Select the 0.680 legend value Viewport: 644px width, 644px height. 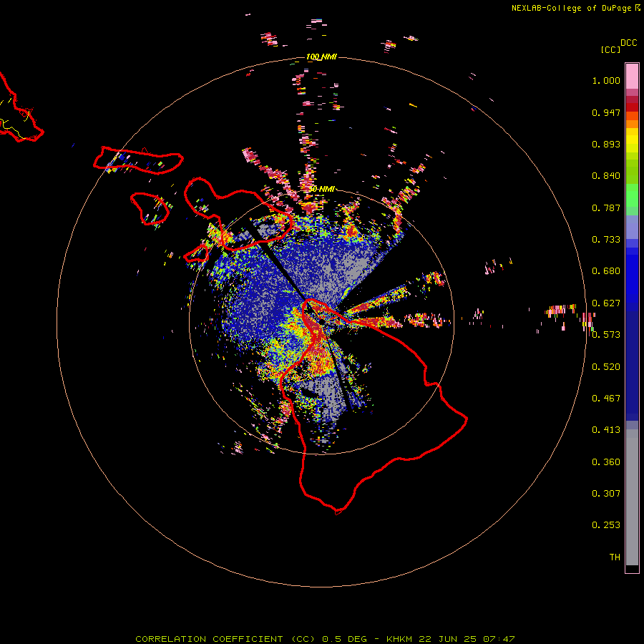(x=606, y=271)
